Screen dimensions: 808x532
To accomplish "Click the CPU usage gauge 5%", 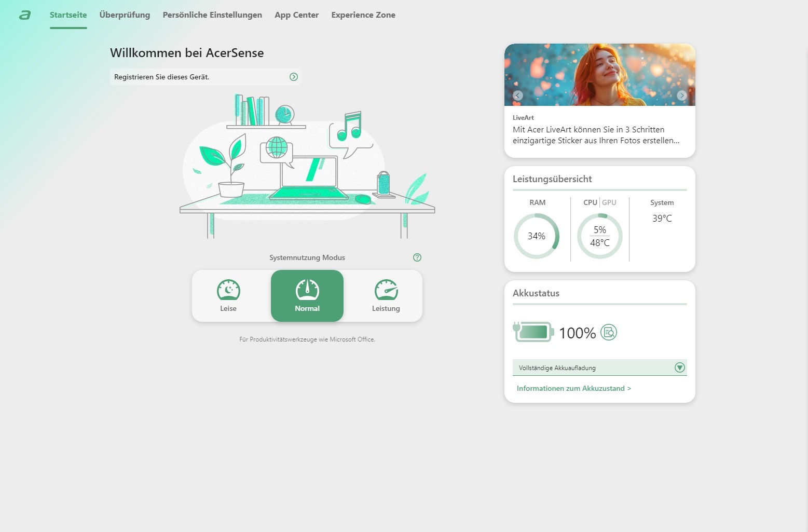I will [600, 236].
